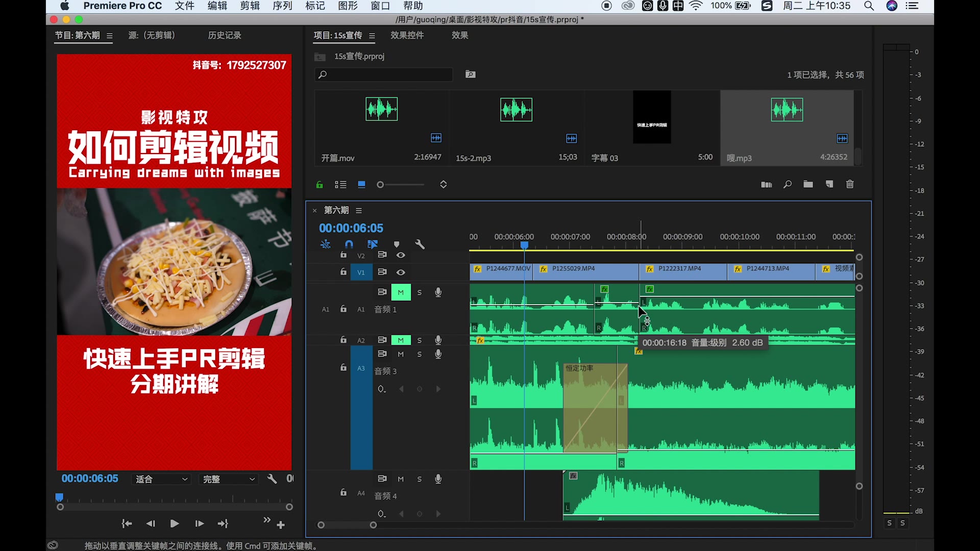Image resolution: width=980 pixels, height=551 pixels.
Task: Open 项目:15s宣传 panel menu
Action: [372, 36]
